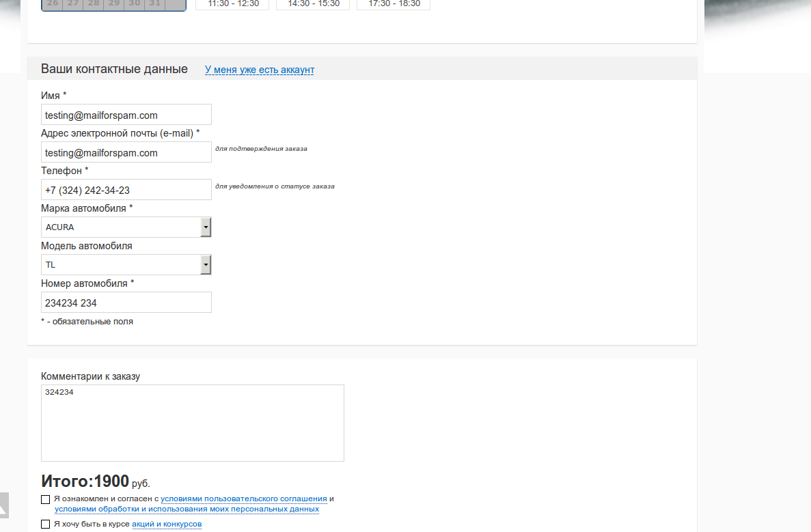
Task: Click the Телефон phone input field
Action: pos(126,190)
